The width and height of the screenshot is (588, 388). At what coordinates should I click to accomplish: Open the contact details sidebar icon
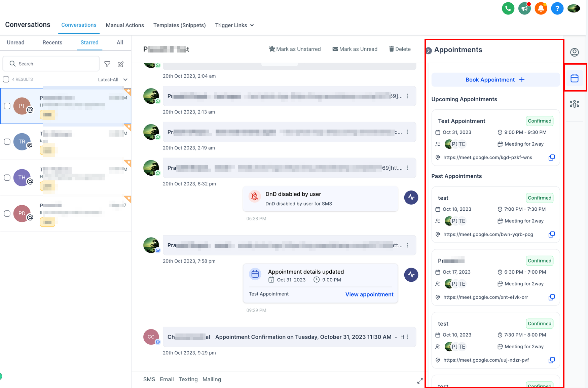click(x=575, y=52)
